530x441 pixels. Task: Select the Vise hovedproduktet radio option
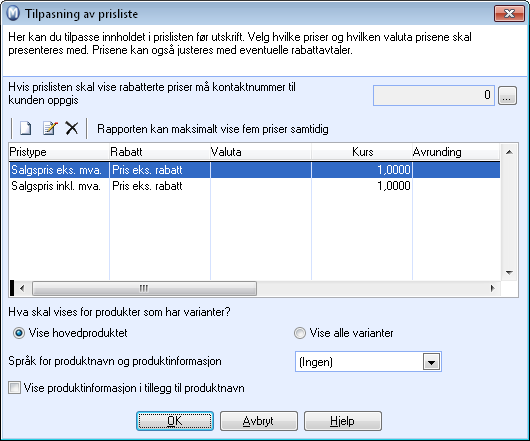pos(19,334)
